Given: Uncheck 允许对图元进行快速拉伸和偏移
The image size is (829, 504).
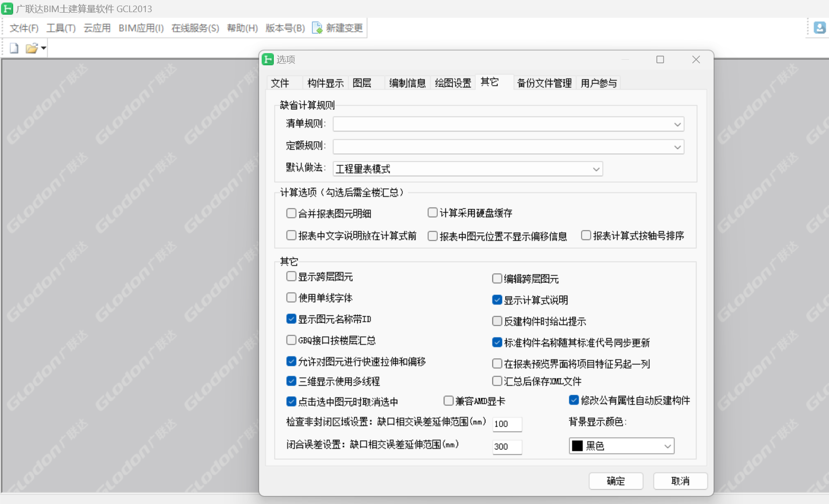Looking at the screenshot, I should [x=291, y=361].
